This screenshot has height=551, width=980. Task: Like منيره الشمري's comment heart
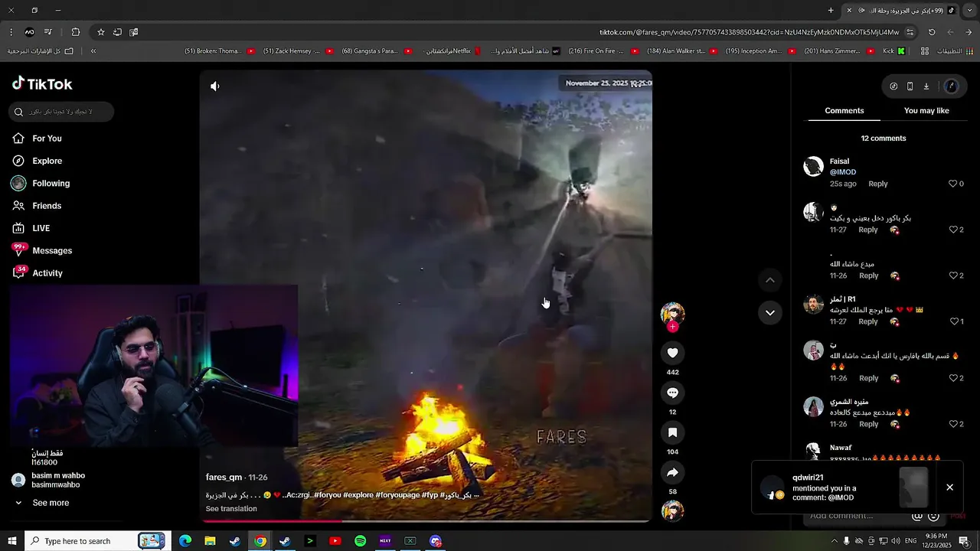[x=953, y=424]
